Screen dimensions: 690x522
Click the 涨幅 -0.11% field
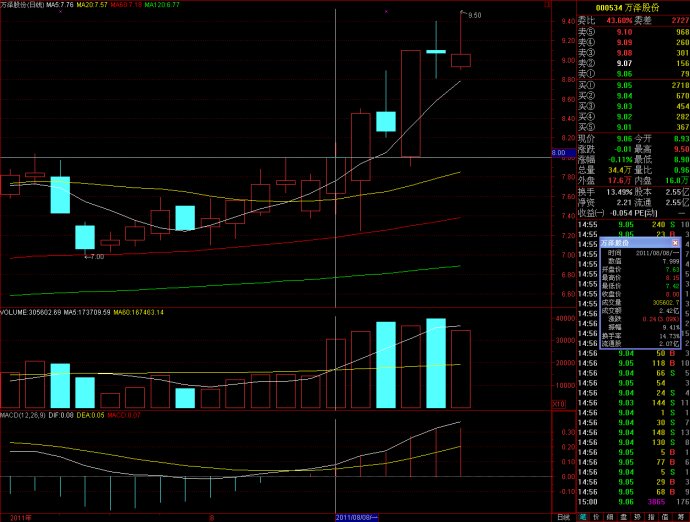(x=605, y=160)
